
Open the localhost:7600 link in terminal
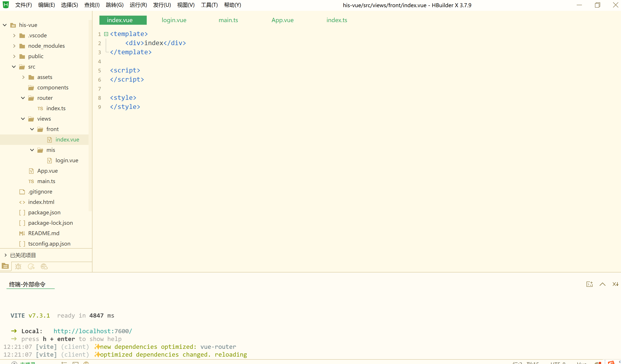click(x=93, y=331)
